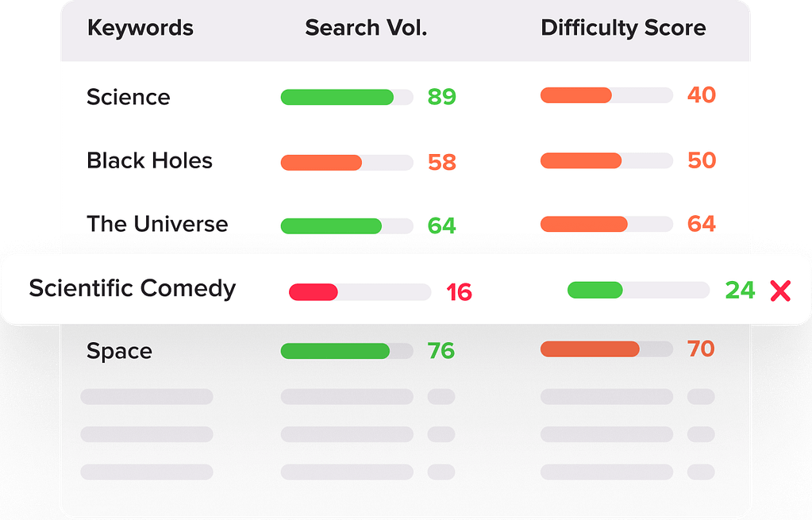Select the Keywords column header
The width and height of the screenshot is (812, 520).
point(140,29)
